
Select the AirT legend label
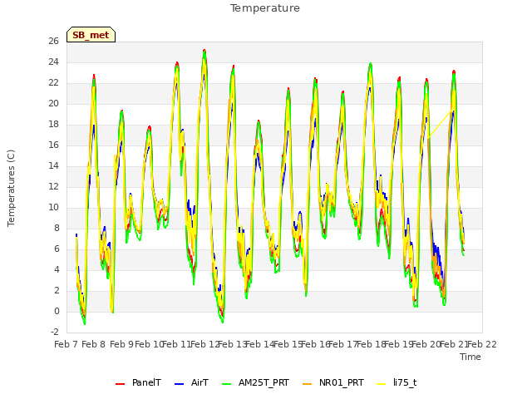tap(199, 382)
